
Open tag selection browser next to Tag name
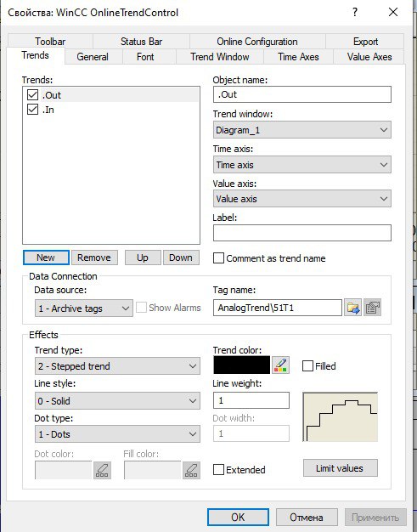coord(353,308)
